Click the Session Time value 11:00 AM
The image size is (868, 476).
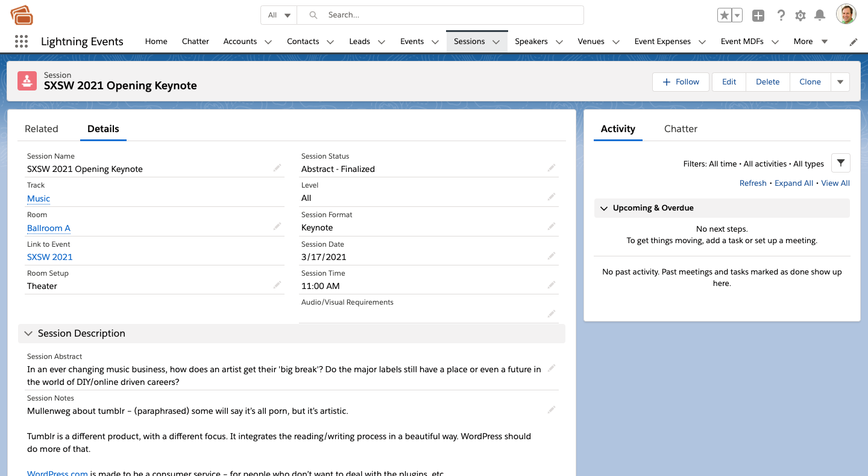pos(321,286)
